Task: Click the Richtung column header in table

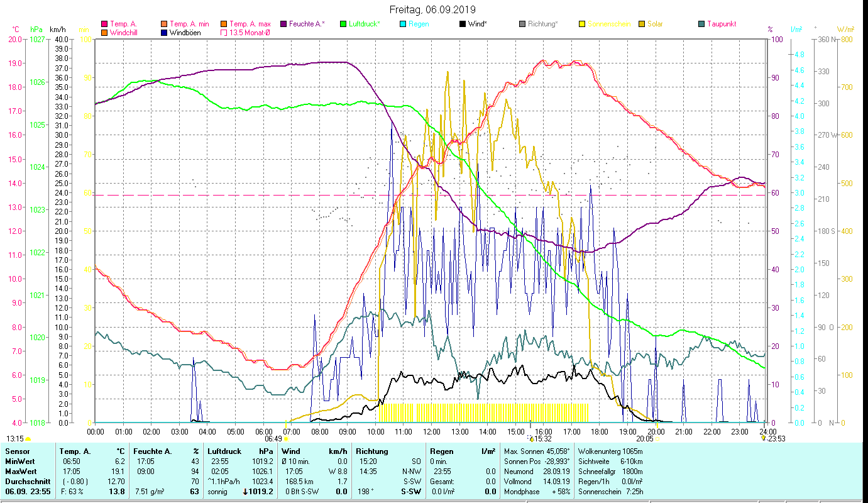Action: click(x=372, y=451)
